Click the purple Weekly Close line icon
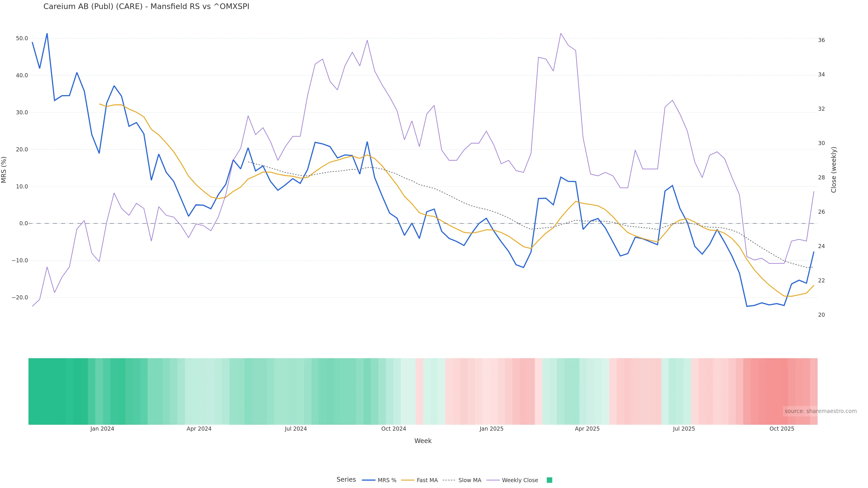Screen dimensions: 868x488 coord(493,480)
